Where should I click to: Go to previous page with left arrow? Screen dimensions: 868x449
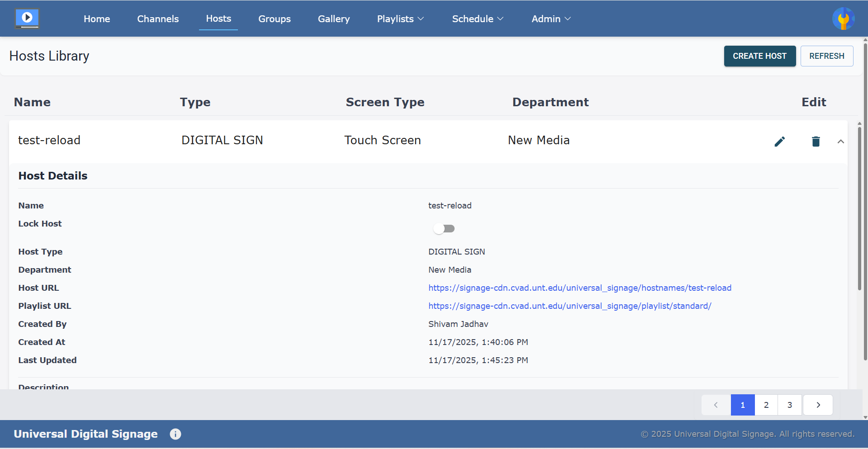point(715,405)
